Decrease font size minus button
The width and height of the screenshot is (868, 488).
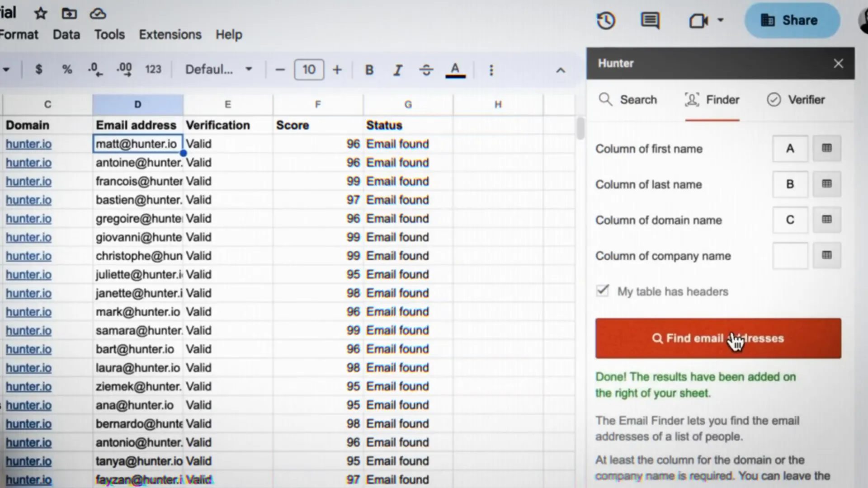click(280, 70)
